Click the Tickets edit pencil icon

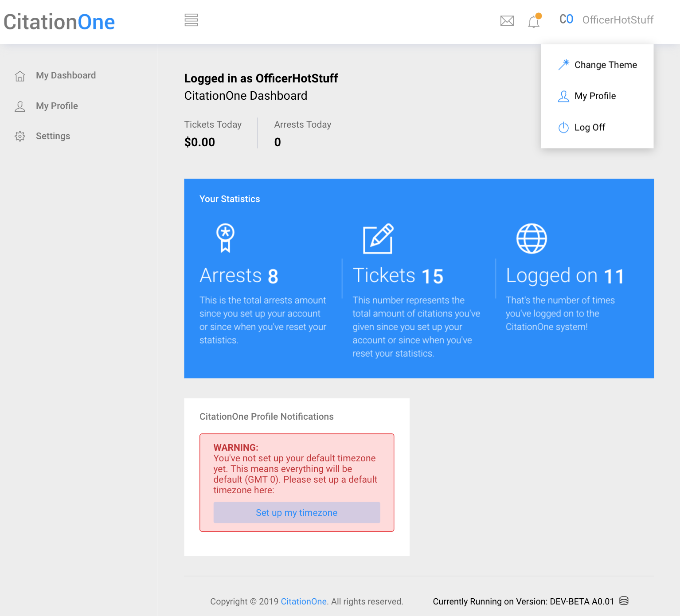378,238
